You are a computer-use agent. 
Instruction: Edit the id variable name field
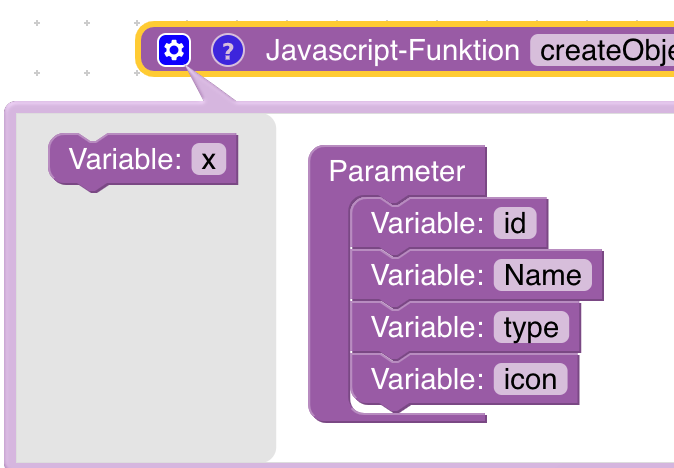point(515,223)
